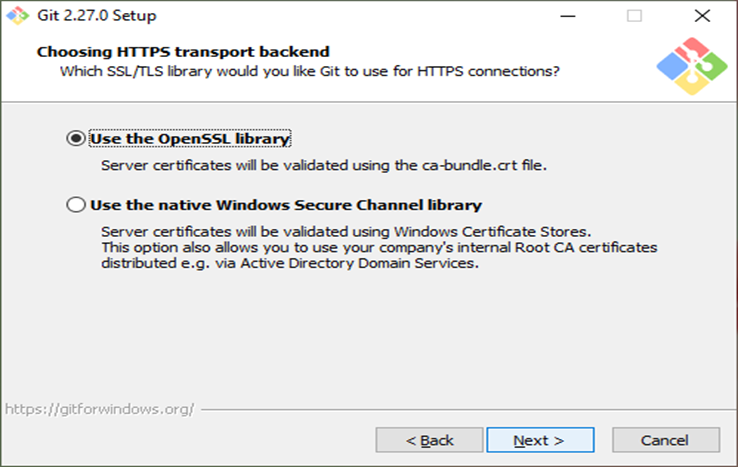Click the Active Directory Domain Services line
Image resolution: width=738 pixels, height=467 pixels.
pyautogui.click(x=290, y=263)
